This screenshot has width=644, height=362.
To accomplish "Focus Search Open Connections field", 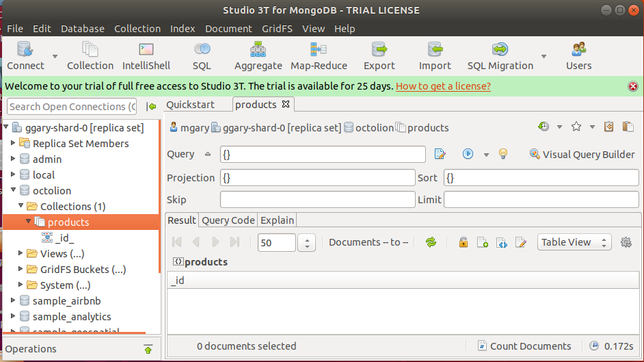I will pos(72,107).
